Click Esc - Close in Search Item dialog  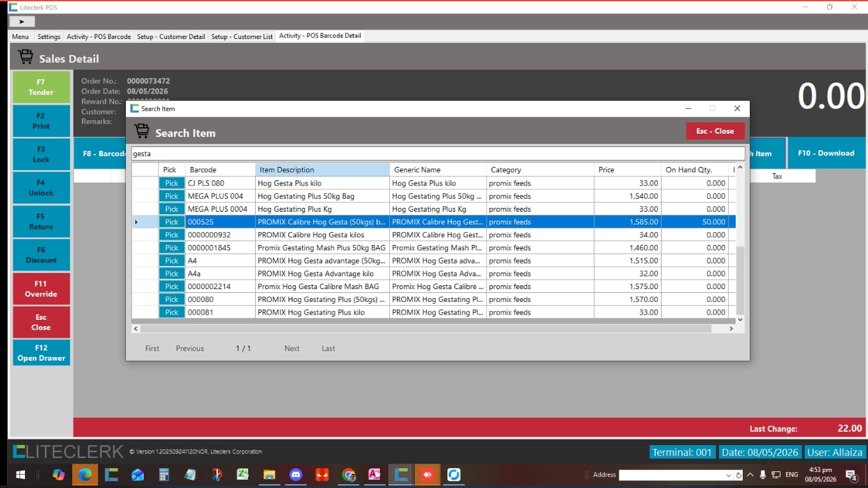tap(715, 130)
